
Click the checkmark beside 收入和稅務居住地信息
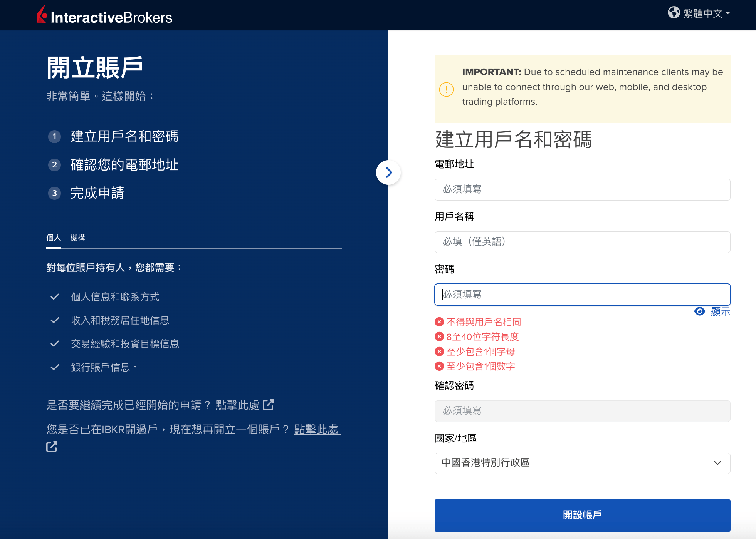point(55,320)
